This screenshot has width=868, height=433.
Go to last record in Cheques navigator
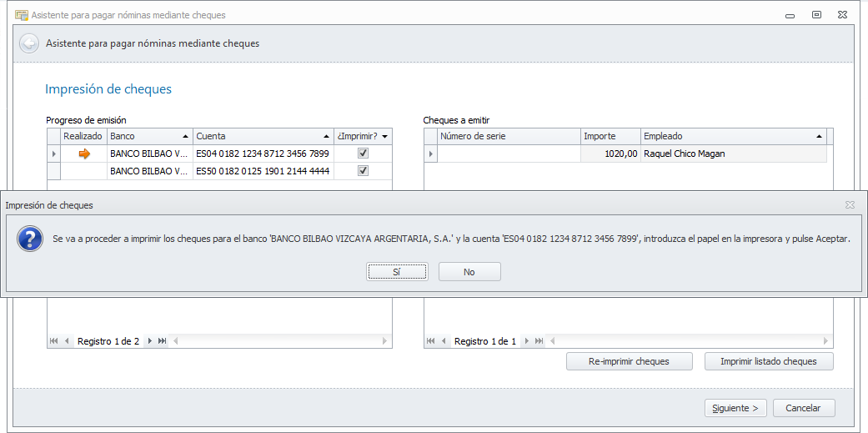click(539, 341)
